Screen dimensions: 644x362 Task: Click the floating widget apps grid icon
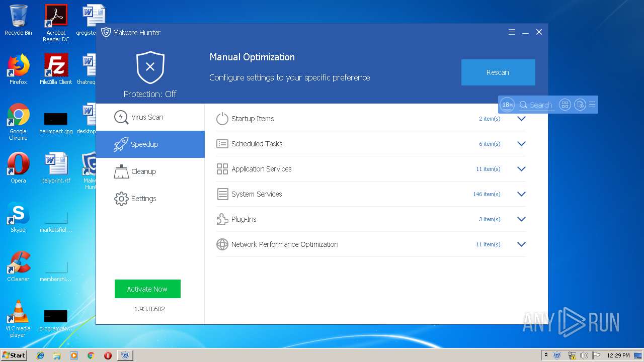(x=565, y=105)
